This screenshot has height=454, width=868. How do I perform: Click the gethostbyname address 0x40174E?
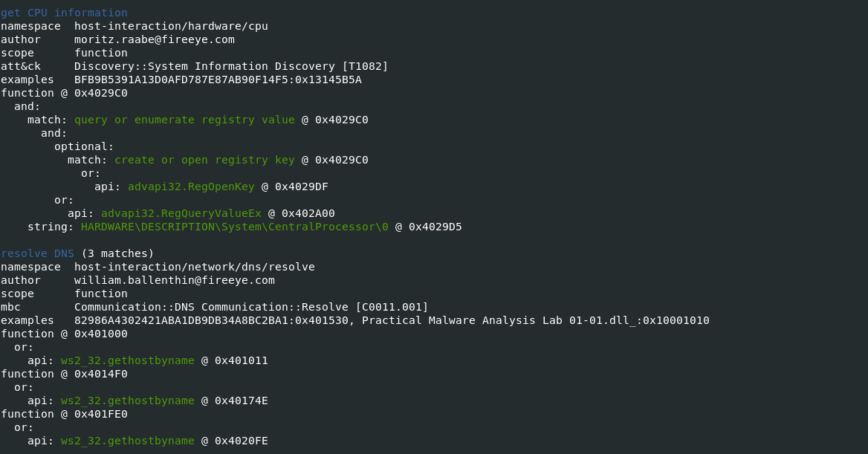(x=242, y=401)
